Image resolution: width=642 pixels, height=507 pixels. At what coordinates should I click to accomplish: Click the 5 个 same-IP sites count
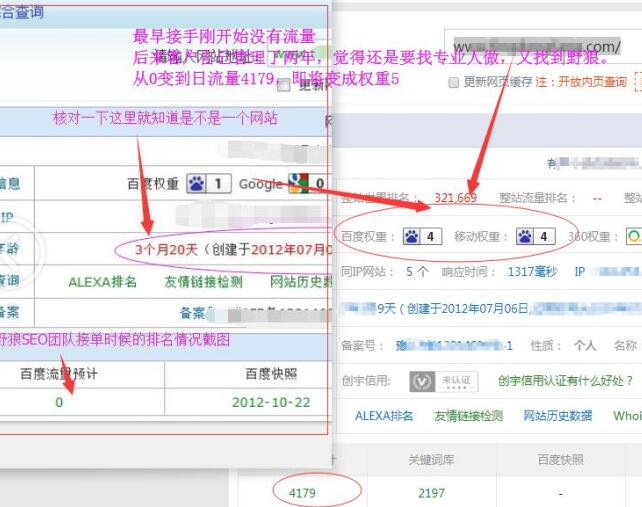[417, 271]
